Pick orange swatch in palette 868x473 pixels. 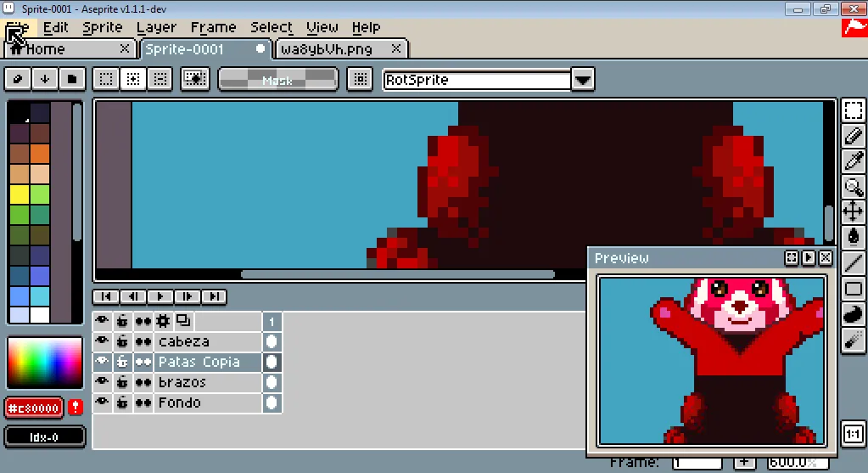[x=40, y=154]
